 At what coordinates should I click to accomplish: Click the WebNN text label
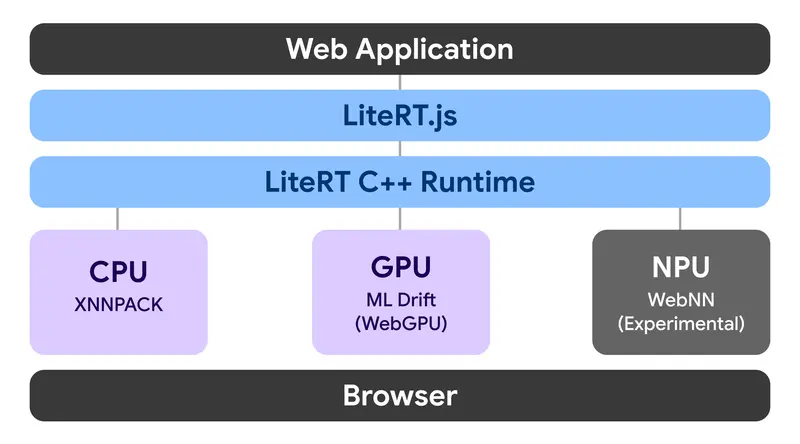(681, 300)
